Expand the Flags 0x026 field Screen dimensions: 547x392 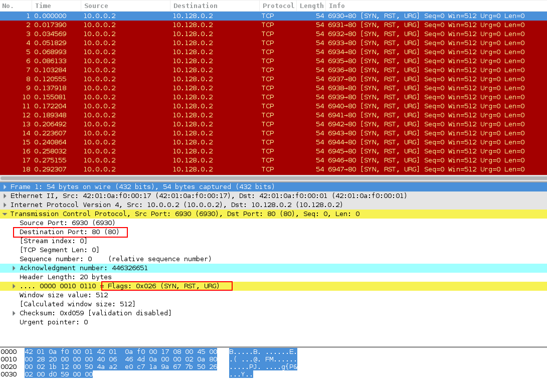click(x=14, y=286)
